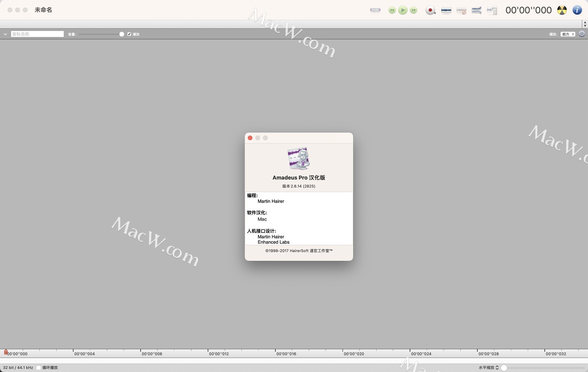
Task: Click the narrowing waveform bands toolbar icon
Action: [x=477, y=10]
